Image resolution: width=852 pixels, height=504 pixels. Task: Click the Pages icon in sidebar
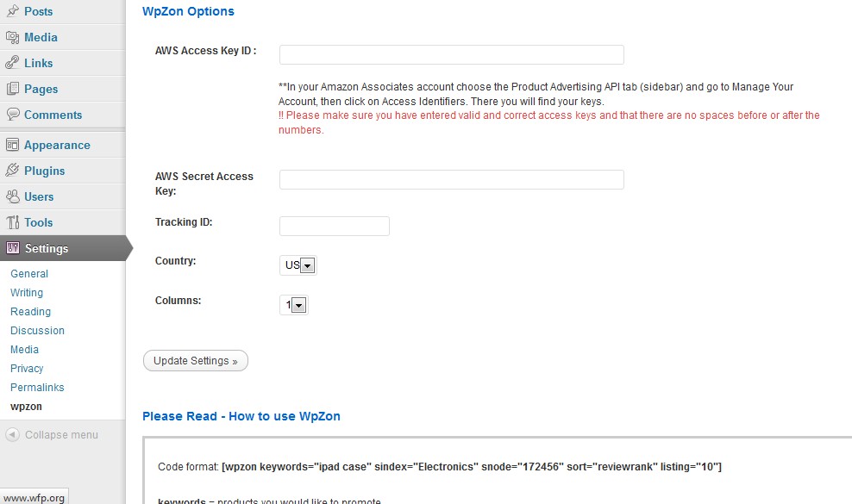[x=12, y=89]
